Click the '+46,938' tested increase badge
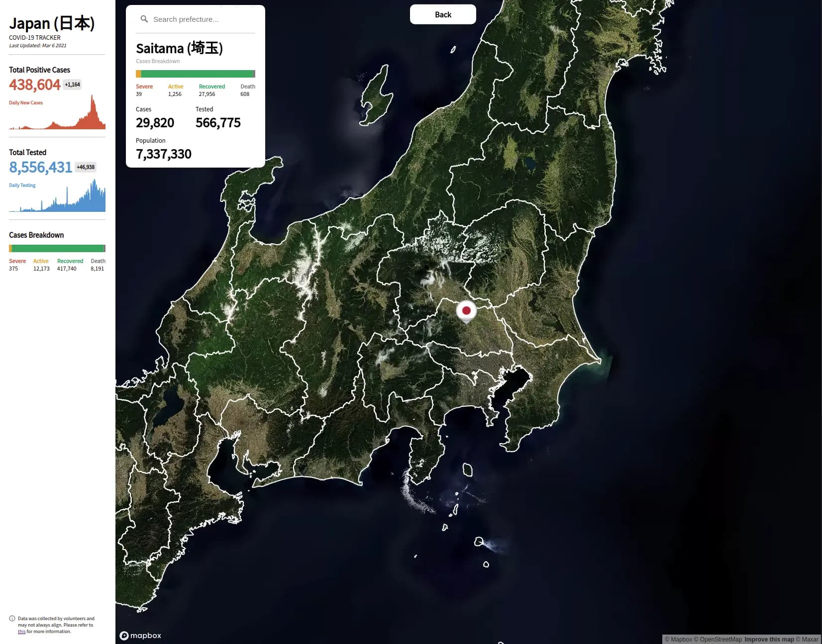This screenshot has width=822, height=644. 85,167
